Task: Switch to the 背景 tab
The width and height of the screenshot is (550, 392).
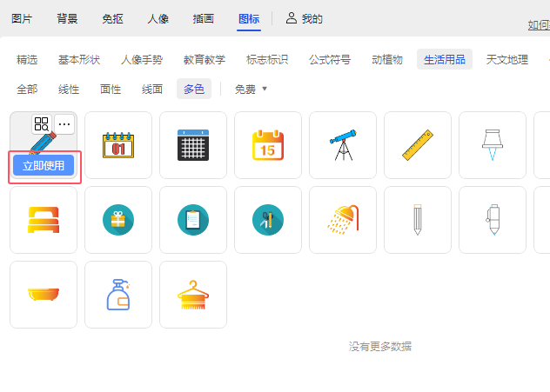Action: pos(67,18)
